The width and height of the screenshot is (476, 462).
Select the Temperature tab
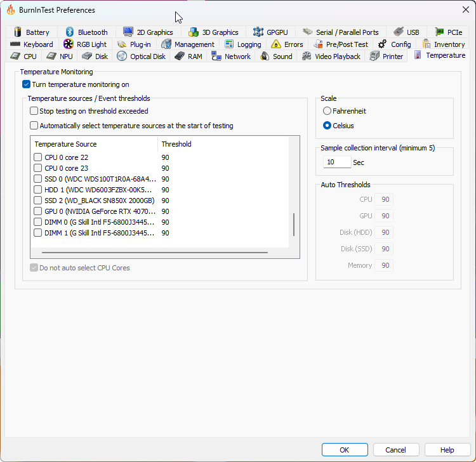[x=440, y=55]
